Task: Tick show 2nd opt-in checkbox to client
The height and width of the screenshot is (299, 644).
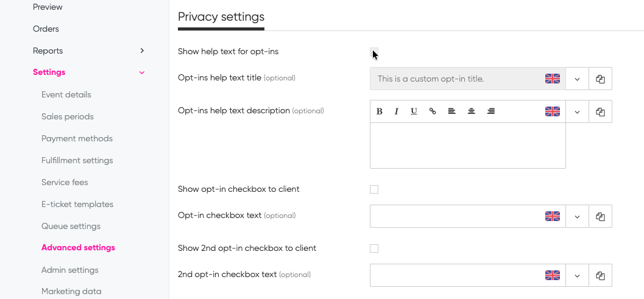Action: pyautogui.click(x=374, y=248)
